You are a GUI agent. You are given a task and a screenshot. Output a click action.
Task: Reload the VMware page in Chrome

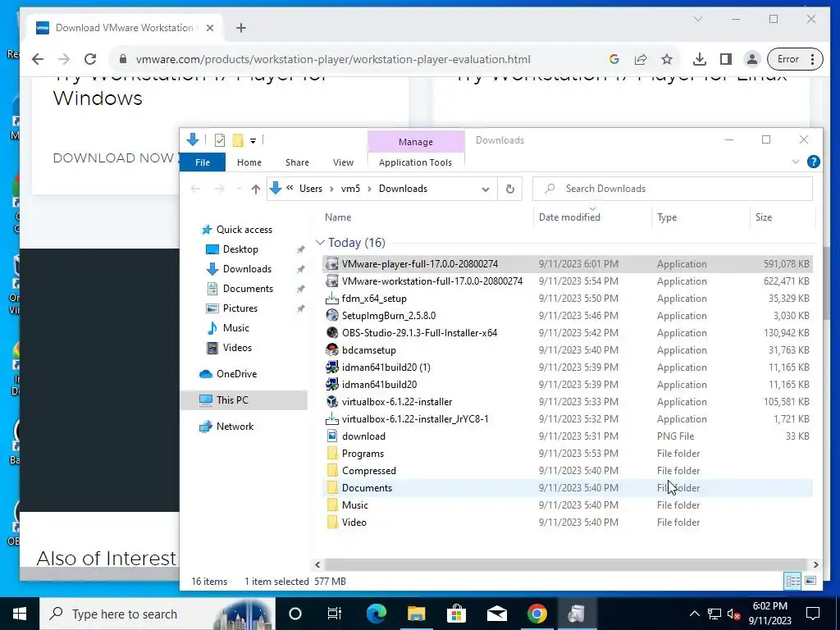(x=90, y=59)
